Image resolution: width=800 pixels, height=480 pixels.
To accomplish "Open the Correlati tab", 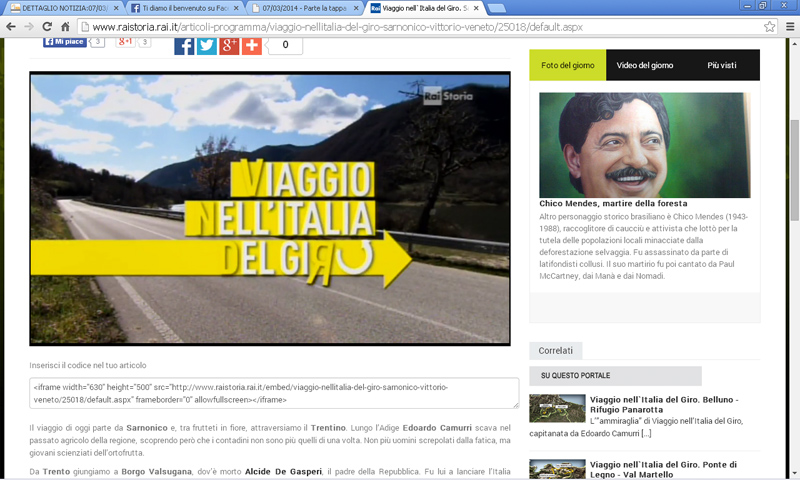I will (556, 350).
